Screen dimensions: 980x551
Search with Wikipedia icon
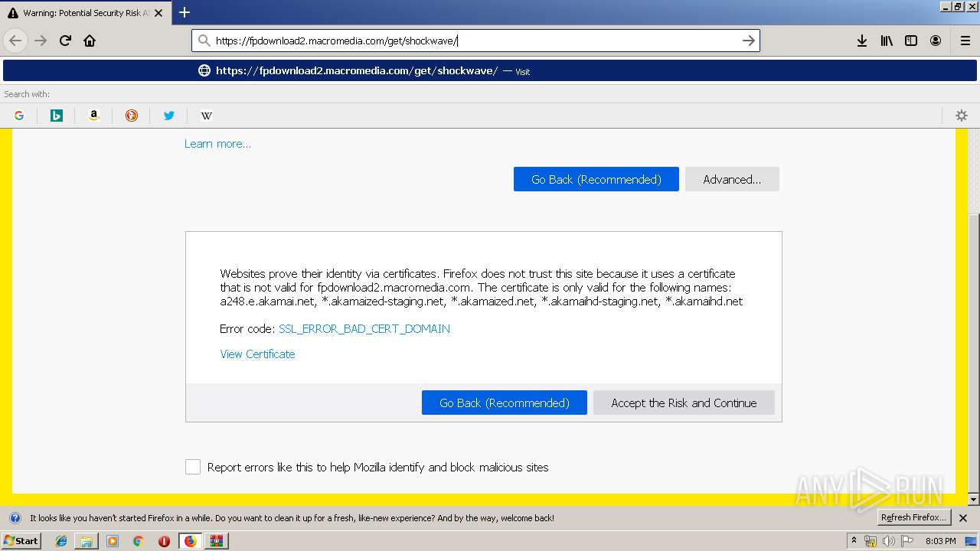tap(207, 116)
